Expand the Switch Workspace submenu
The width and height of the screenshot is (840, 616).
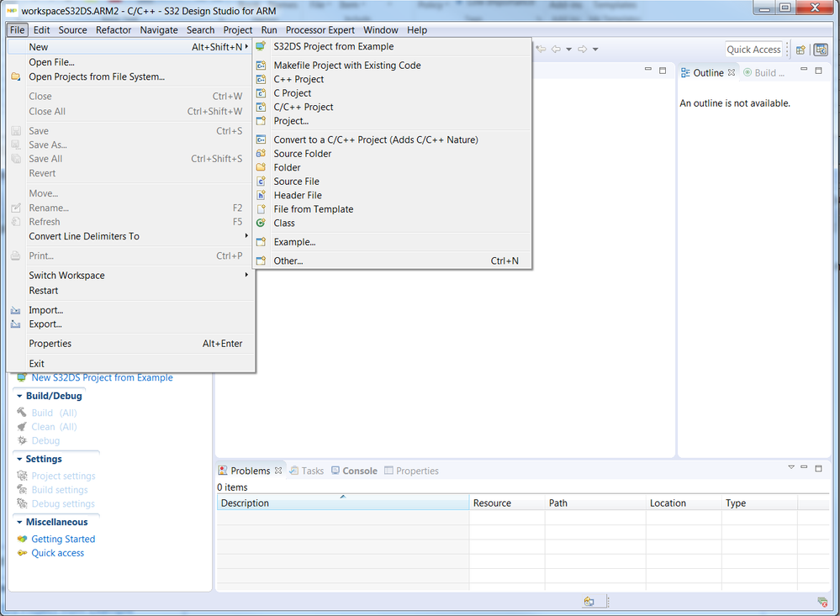(x=130, y=276)
